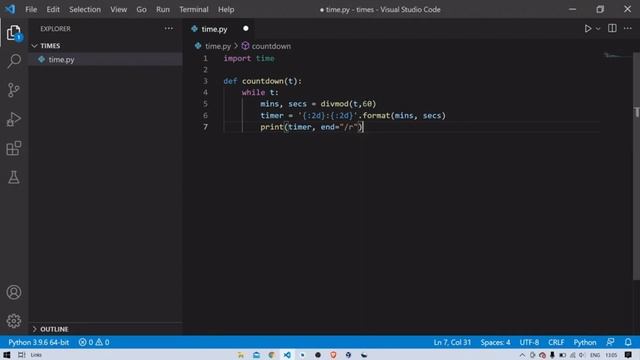Open Explorer Views and More Actions ellipsis
640x360 pixels.
tap(169, 29)
